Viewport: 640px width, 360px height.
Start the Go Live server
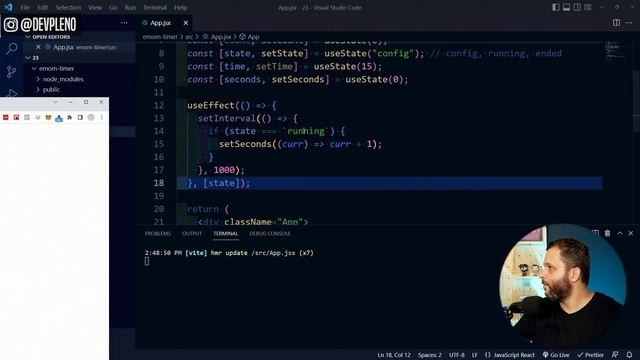tap(556, 355)
